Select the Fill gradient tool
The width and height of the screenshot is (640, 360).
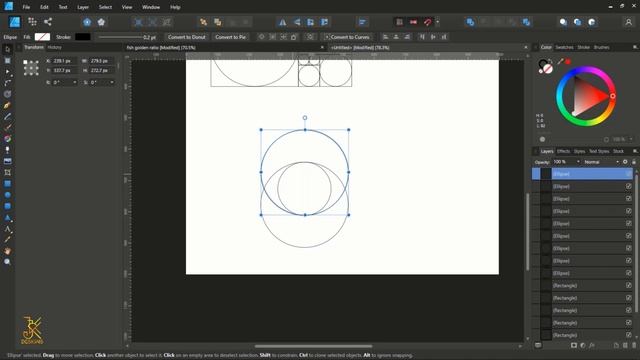coord(7,139)
